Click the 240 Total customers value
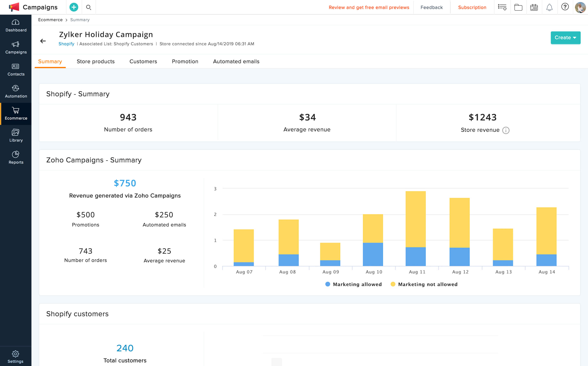Image resolution: width=588 pixels, height=366 pixels. 125,348
